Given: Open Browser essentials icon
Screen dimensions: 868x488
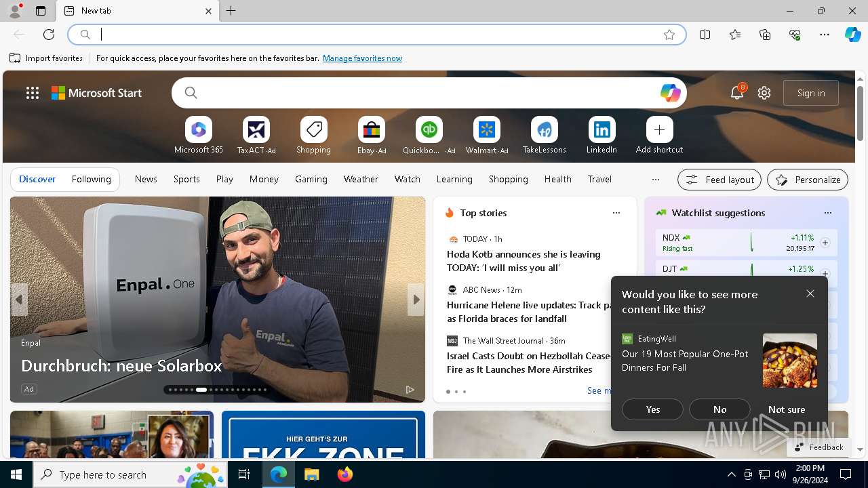Looking at the screenshot, I should pyautogui.click(x=795, y=35).
